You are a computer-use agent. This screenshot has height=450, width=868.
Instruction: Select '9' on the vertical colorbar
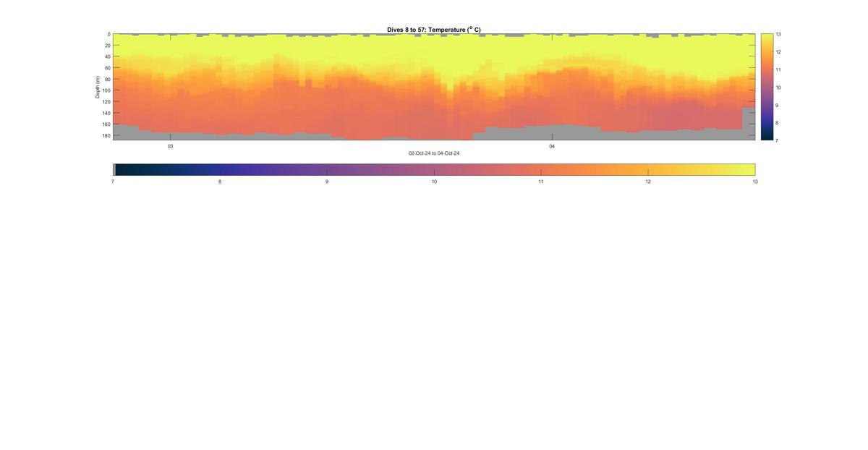[778, 105]
